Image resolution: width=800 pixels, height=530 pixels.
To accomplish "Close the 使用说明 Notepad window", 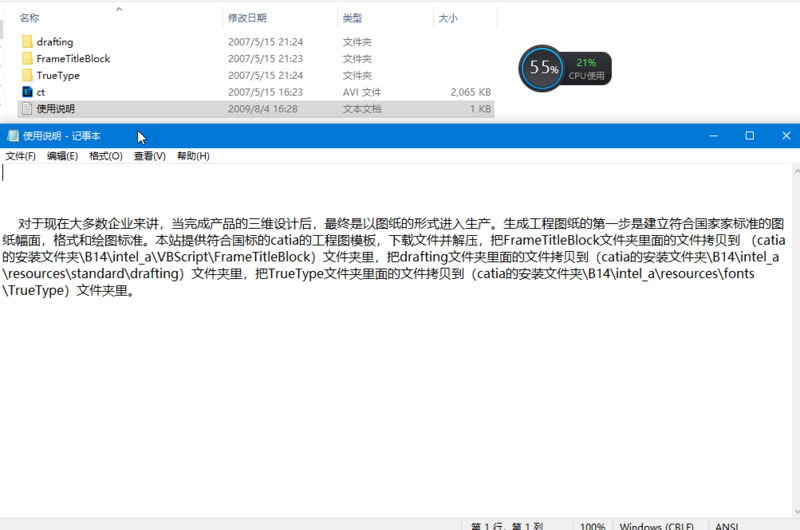I will tap(786, 136).
